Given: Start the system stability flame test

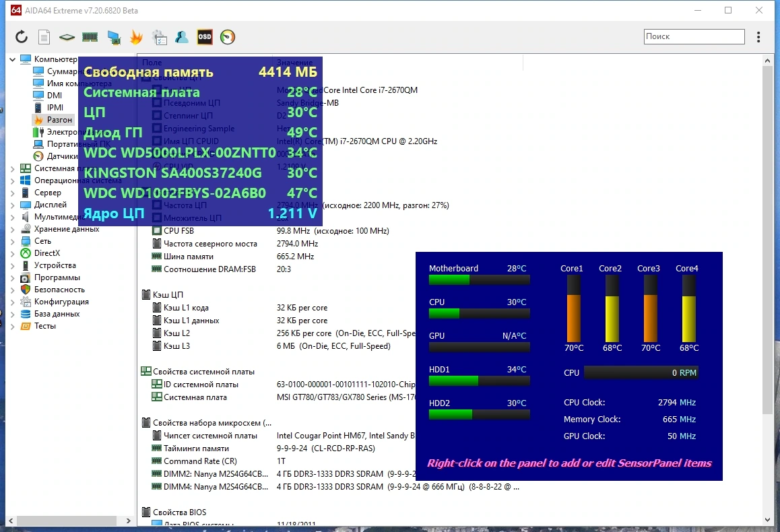Looking at the screenshot, I should coord(136,37).
